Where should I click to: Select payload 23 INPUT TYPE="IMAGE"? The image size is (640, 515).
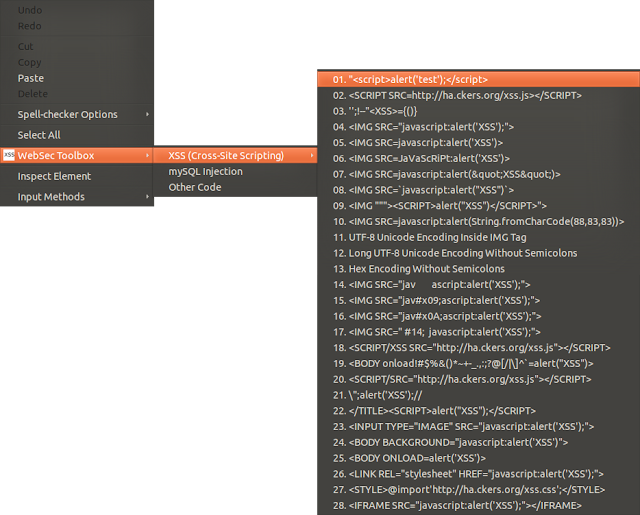point(478,427)
